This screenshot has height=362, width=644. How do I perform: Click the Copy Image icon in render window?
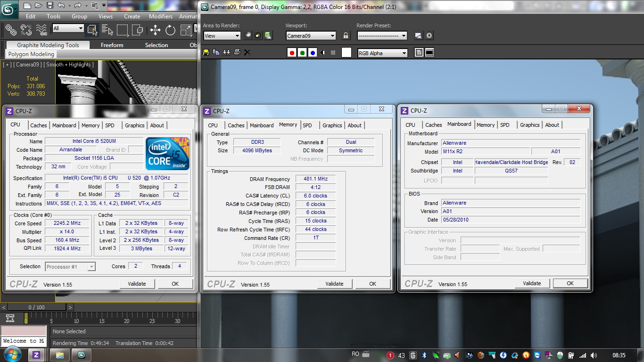(x=216, y=52)
